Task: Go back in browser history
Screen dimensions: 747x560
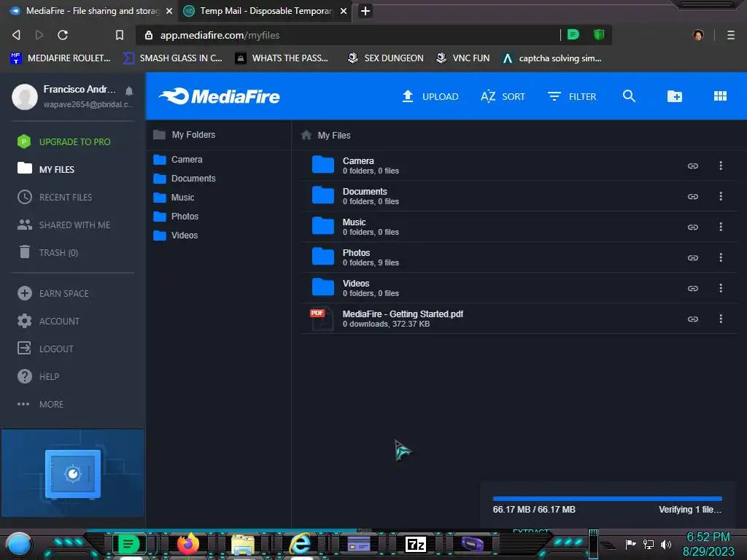Action: point(16,35)
